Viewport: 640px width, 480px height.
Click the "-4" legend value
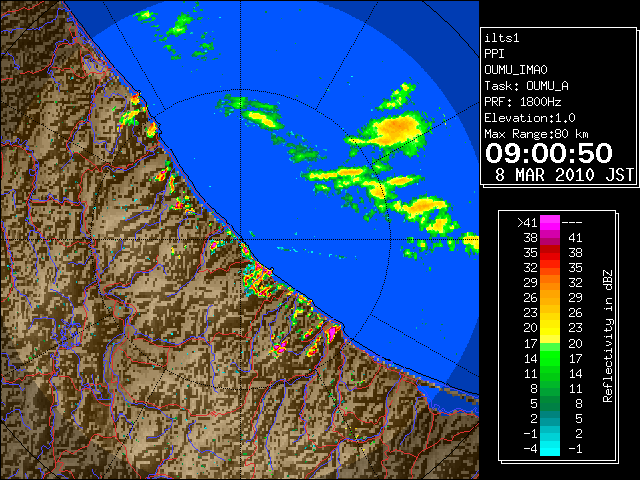tap(530, 449)
